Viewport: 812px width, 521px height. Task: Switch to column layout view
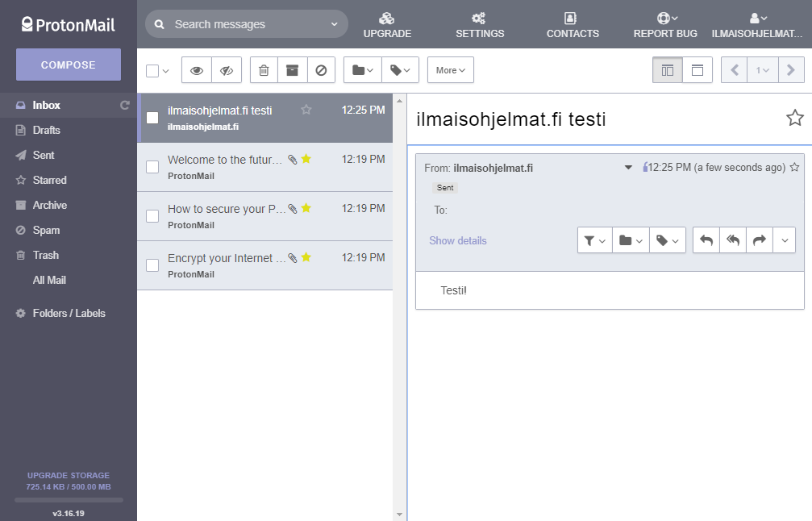[x=668, y=70]
